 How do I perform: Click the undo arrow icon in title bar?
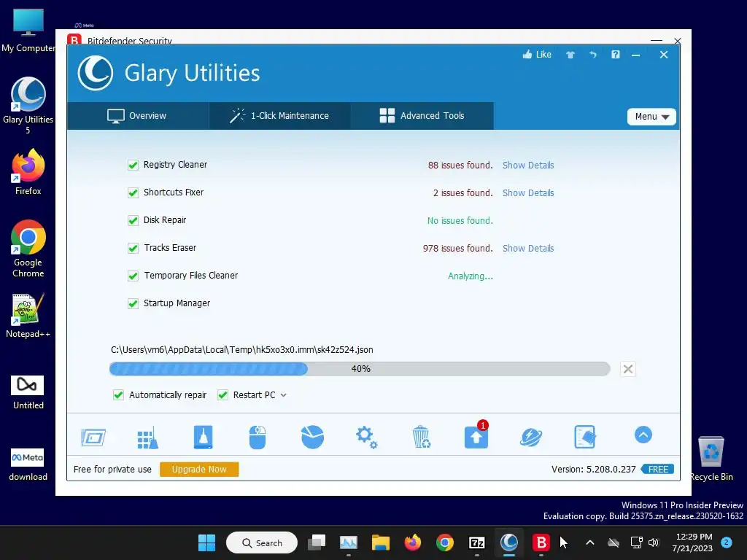coord(592,55)
